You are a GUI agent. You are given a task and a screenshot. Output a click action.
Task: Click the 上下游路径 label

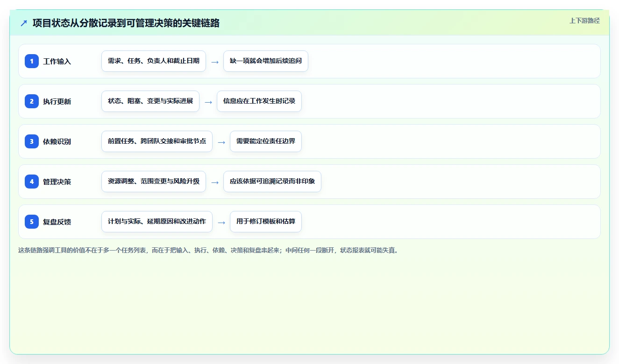coord(584,21)
